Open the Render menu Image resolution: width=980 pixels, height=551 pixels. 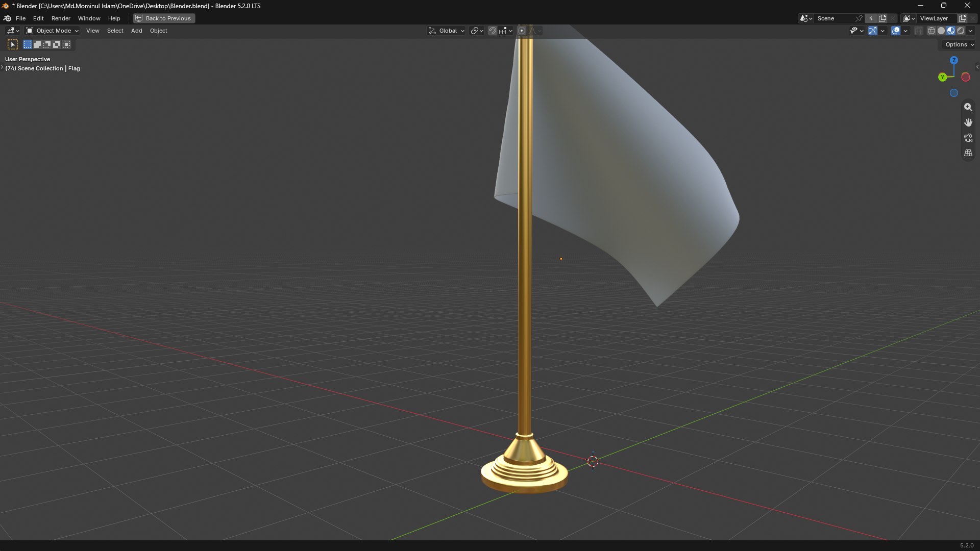[x=61, y=18]
